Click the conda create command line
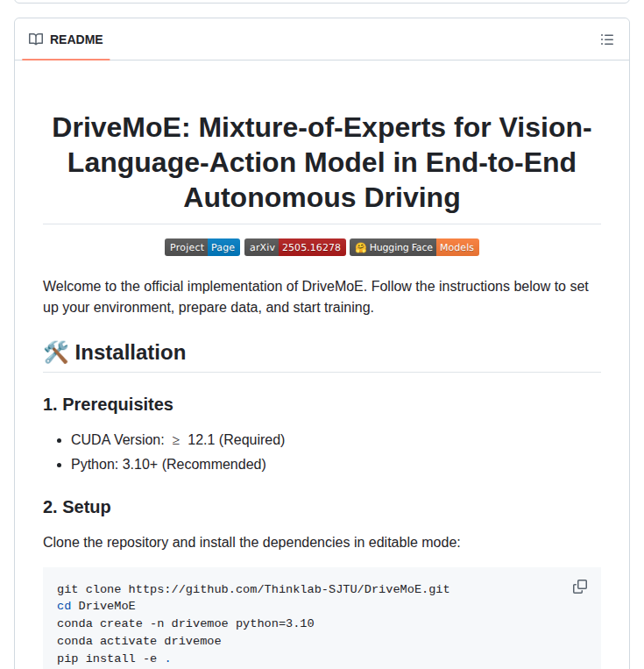Screen dimensions: 644x669 186,623
